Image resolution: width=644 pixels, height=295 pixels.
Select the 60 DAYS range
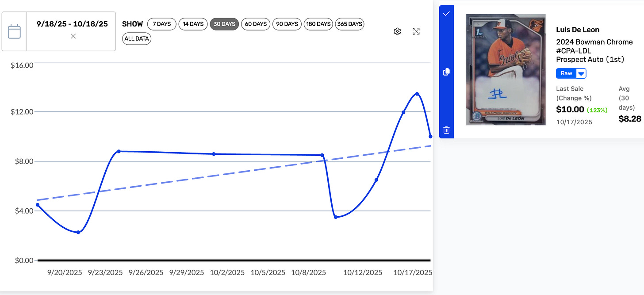point(256,24)
